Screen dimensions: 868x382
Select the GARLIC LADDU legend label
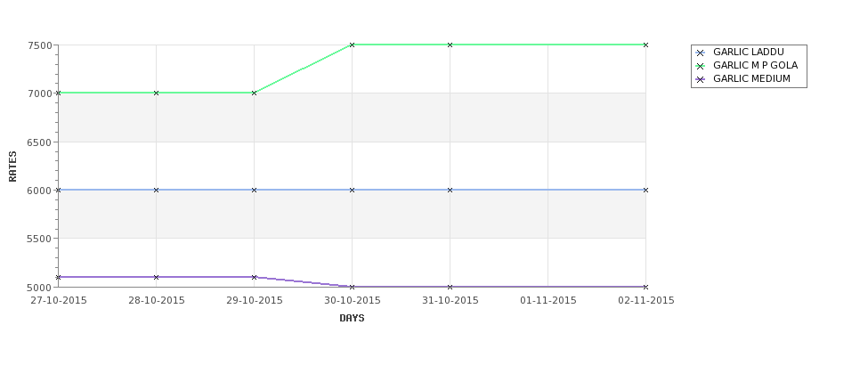749,52
